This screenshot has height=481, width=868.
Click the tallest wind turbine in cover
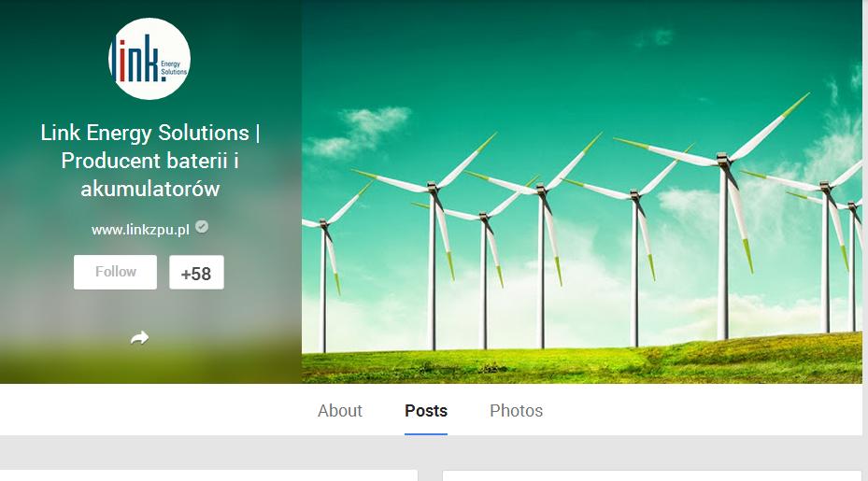click(723, 221)
